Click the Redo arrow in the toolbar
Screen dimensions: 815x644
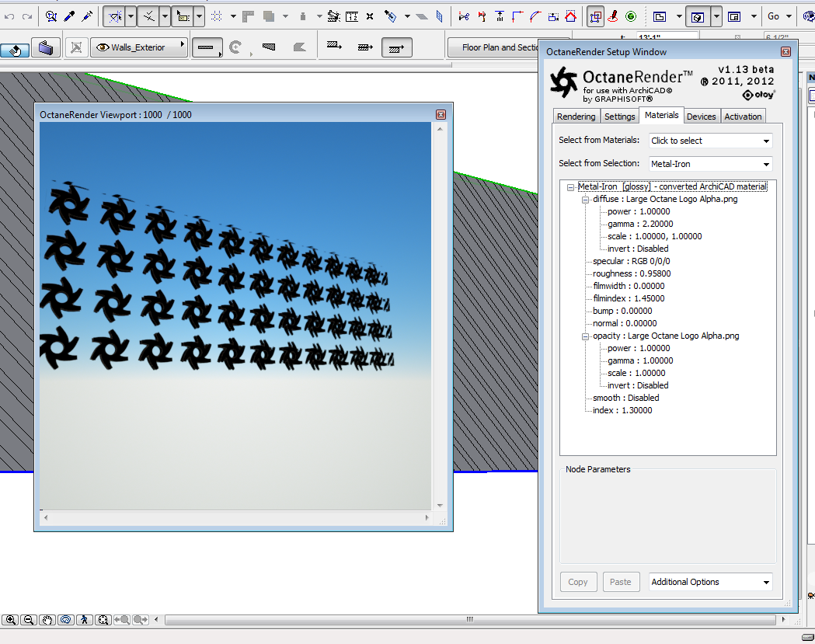tap(27, 16)
